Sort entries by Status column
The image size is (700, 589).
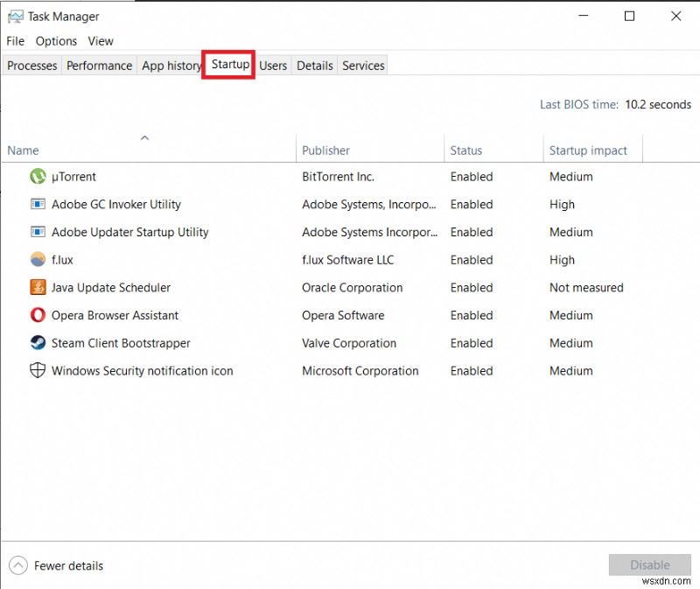[x=465, y=150]
